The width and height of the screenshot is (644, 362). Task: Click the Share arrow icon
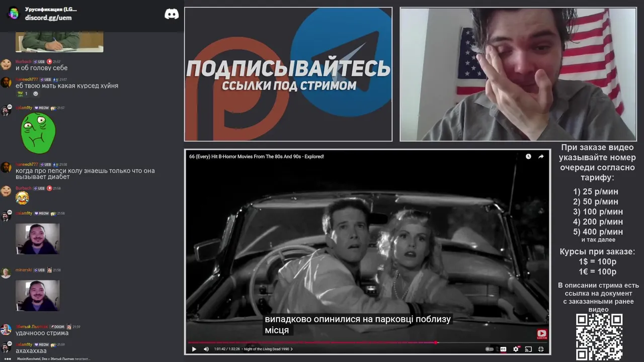(541, 156)
